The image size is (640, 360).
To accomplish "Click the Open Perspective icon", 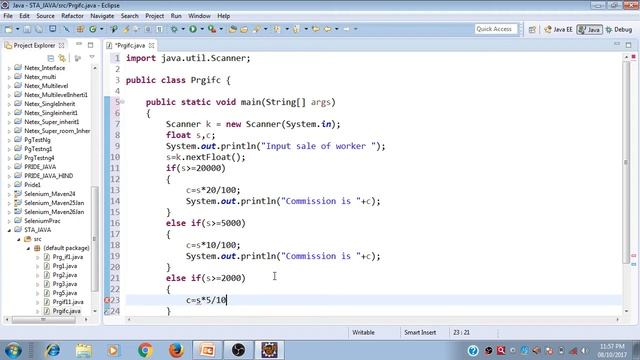I will [532, 29].
